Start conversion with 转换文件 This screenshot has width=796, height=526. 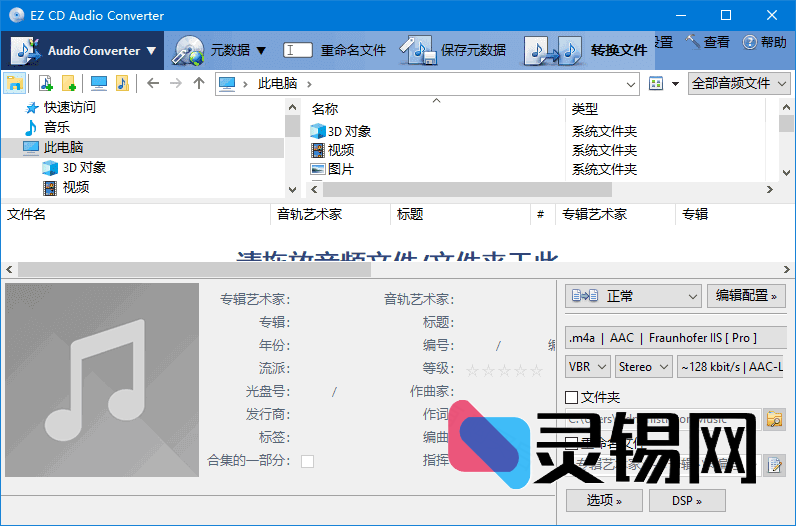point(585,50)
